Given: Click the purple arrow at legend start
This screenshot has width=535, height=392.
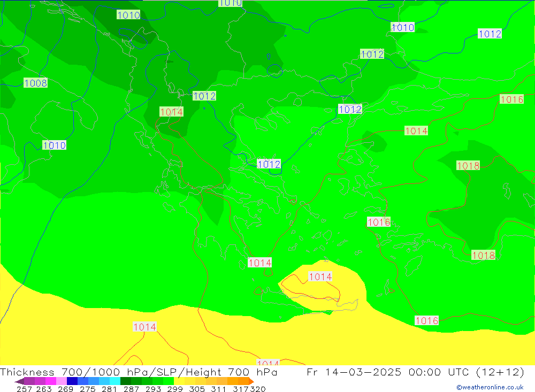Looking at the screenshot, I should tap(19, 381).
